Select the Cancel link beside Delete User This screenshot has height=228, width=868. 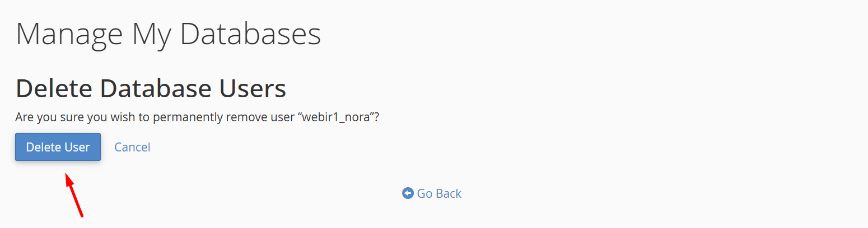tap(132, 147)
